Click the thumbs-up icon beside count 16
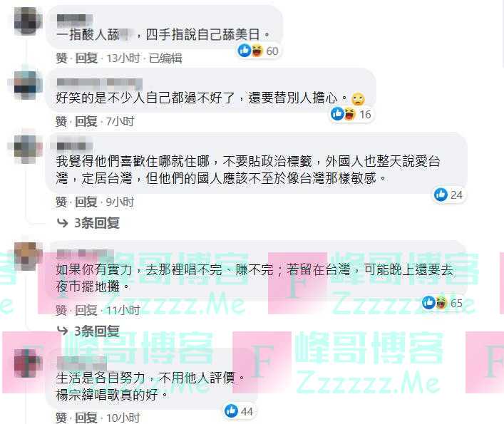The width and height of the screenshot is (504, 424). [x=337, y=114]
